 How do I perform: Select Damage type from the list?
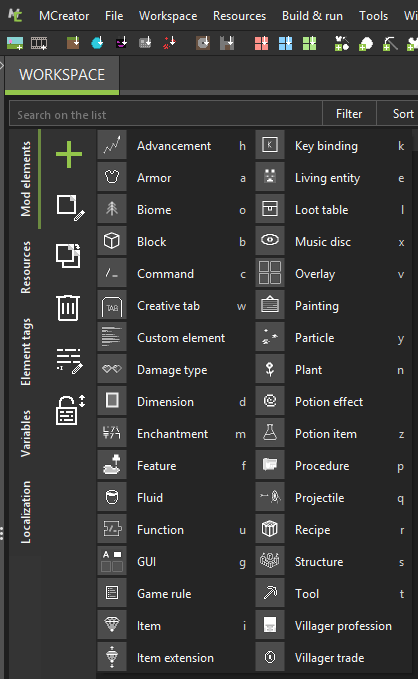click(173, 370)
